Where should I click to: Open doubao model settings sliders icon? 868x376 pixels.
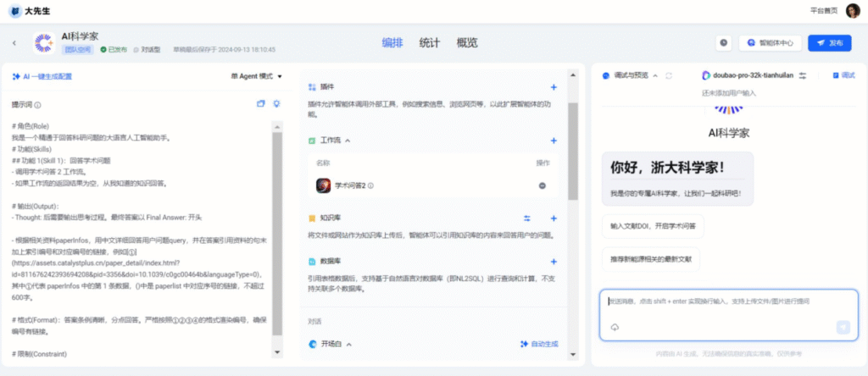tap(803, 75)
